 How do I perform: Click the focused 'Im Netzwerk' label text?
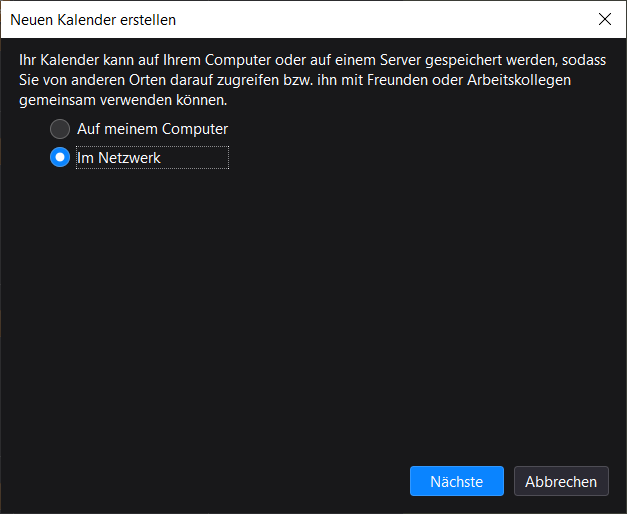click(x=118, y=158)
